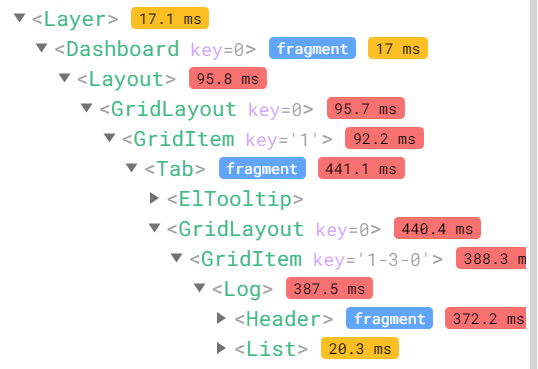Screen dimensions: 538x369
Task: Click the vertical scrollbar on the right
Action: pos(534,184)
